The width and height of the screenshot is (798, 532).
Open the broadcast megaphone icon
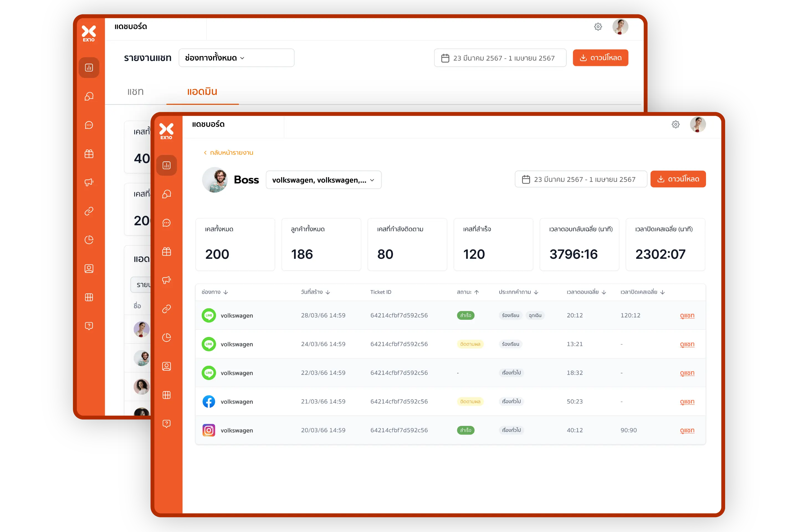[x=166, y=280]
